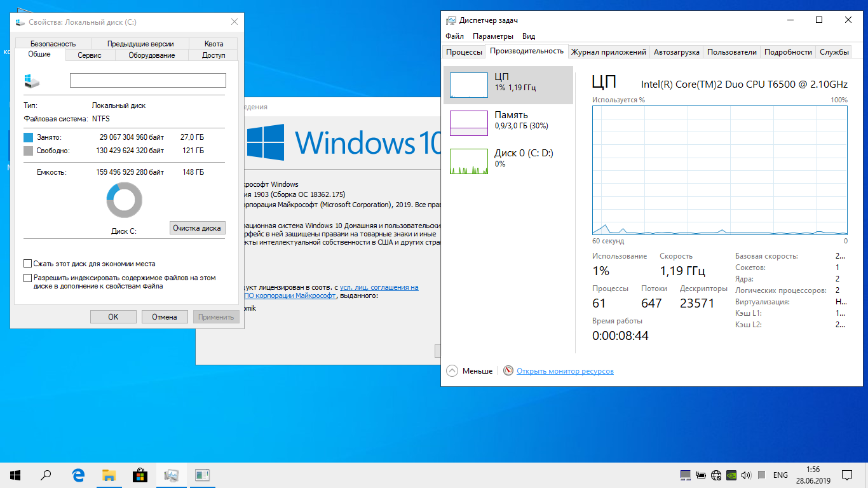Viewport: 868px width, 488px height.
Task: Collapse Task Manager with the Меньше button
Action: click(470, 371)
